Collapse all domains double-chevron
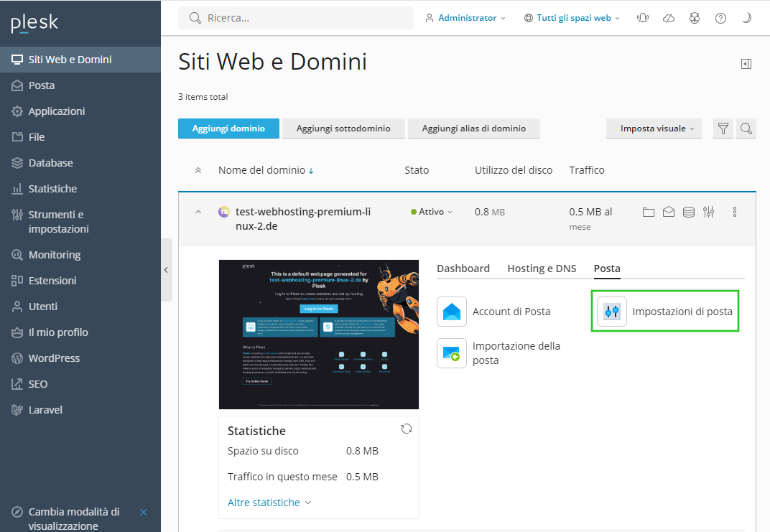The height and width of the screenshot is (532, 770). (x=198, y=170)
